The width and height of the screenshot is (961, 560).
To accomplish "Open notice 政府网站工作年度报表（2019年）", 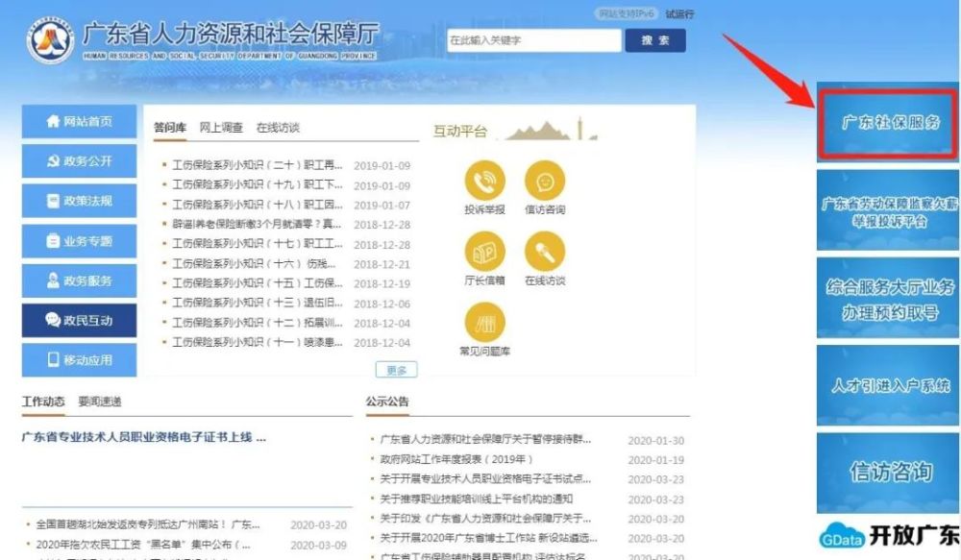I will coord(456,459).
